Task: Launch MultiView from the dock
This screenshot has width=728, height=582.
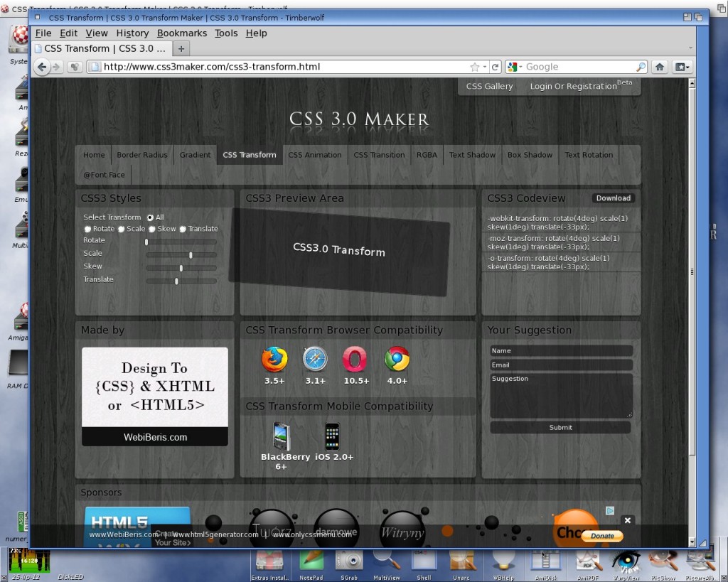Action: 386,564
